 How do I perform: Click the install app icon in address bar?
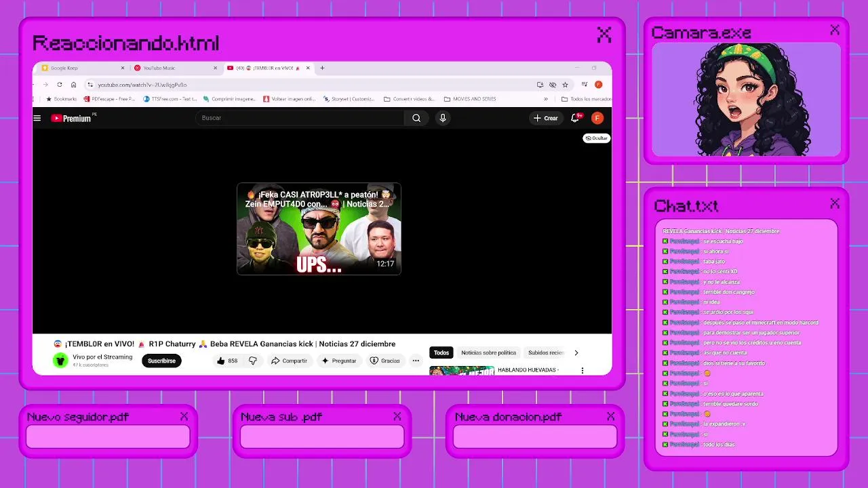540,85
